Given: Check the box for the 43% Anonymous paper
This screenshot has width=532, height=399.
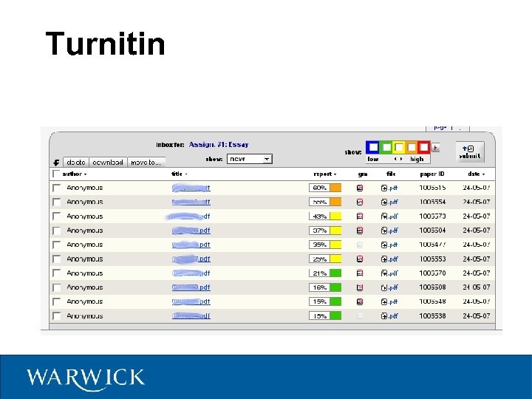Looking at the screenshot, I should point(56,216).
